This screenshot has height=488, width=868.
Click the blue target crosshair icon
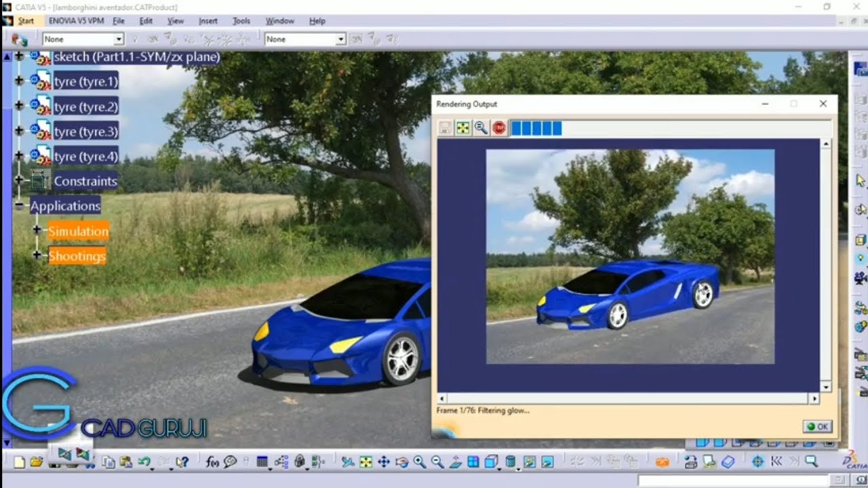758,462
